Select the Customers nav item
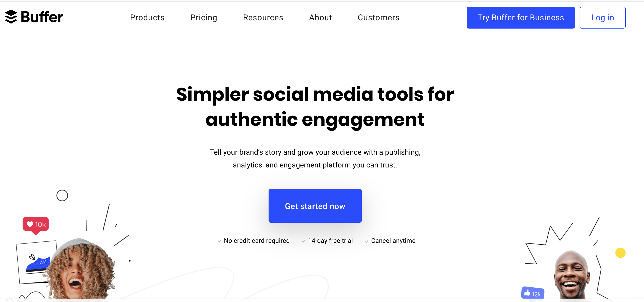This screenshot has height=302, width=644. (x=378, y=18)
